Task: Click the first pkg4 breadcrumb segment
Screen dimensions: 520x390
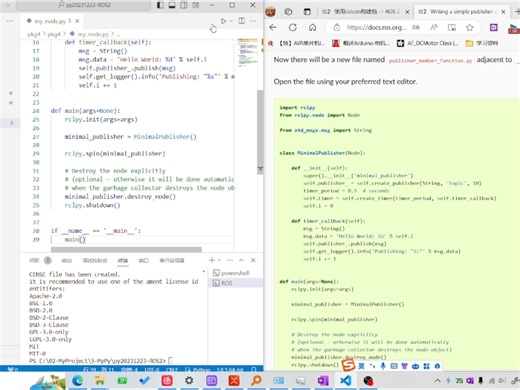Action: click(34, 34)
